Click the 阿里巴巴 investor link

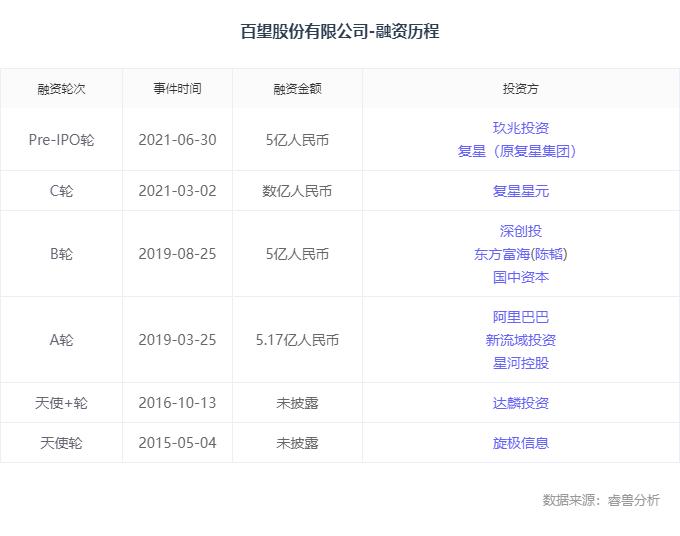tap(520, 317)
